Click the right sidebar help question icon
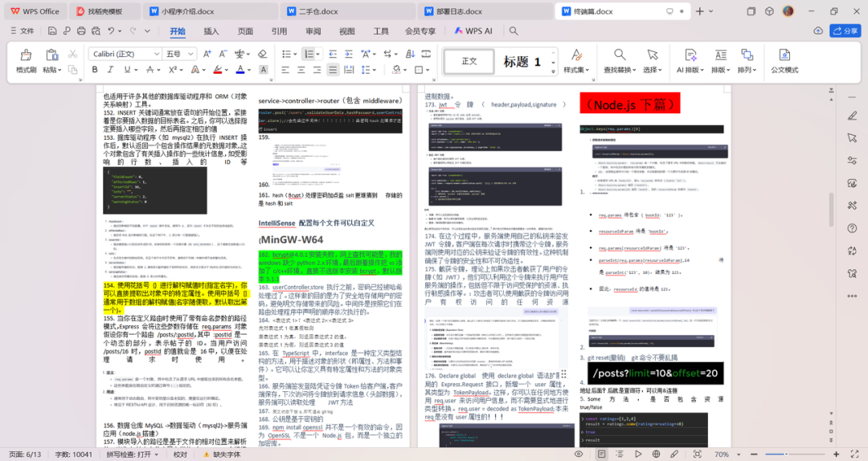Image resolution: width=868 pixels, height=461 pixels. click(x=852, y=228)
